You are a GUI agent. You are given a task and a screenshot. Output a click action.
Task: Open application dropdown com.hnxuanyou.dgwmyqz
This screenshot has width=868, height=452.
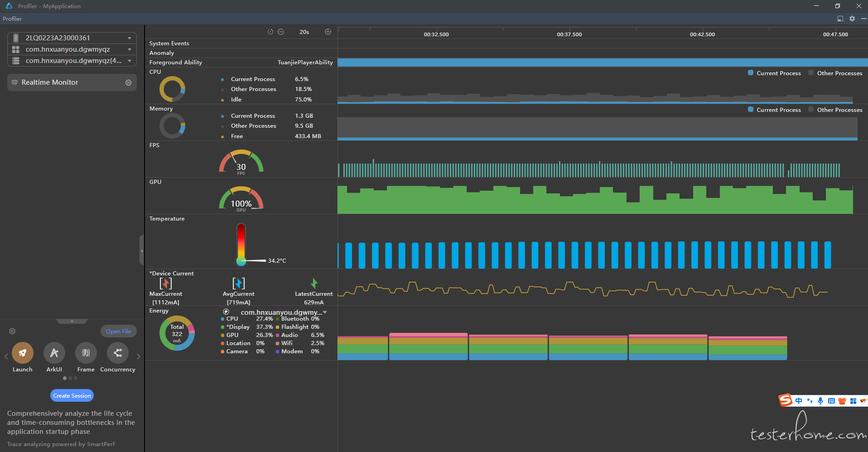pos(72,49)
